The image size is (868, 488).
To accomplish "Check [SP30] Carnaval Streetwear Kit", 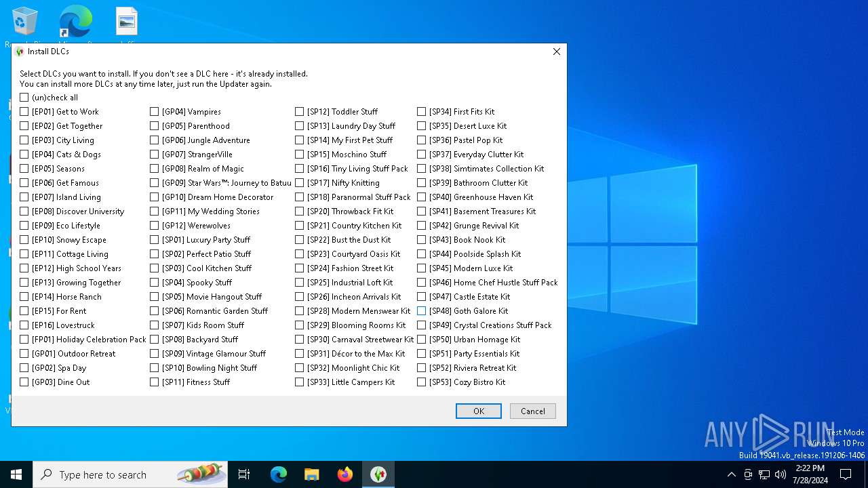I will 300,340.
